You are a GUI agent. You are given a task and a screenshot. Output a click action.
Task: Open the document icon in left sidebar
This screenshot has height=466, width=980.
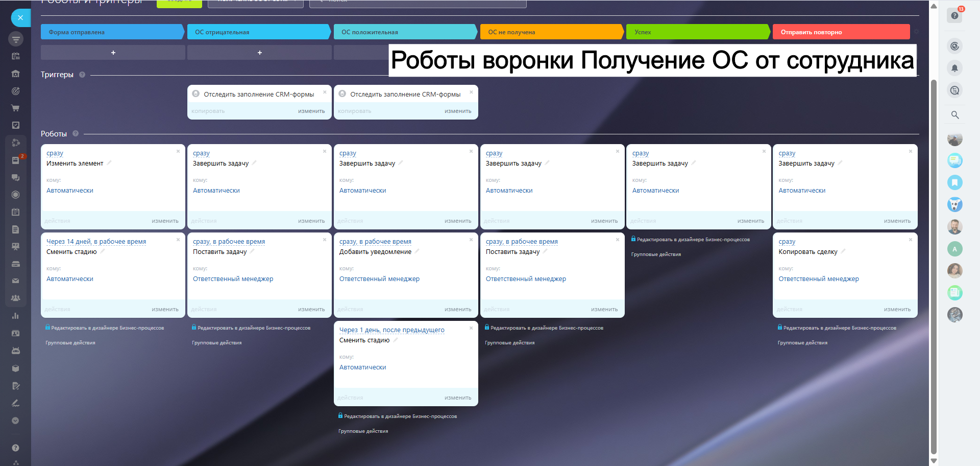click(16, 229)
